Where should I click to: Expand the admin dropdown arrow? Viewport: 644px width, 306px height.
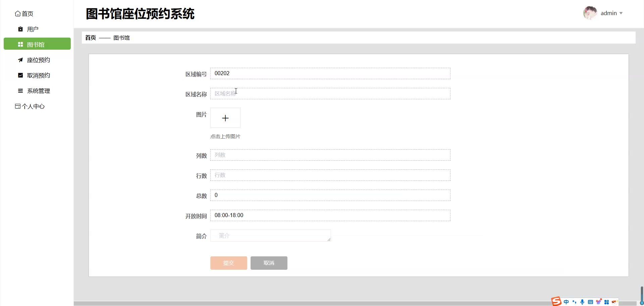[621, 13]
